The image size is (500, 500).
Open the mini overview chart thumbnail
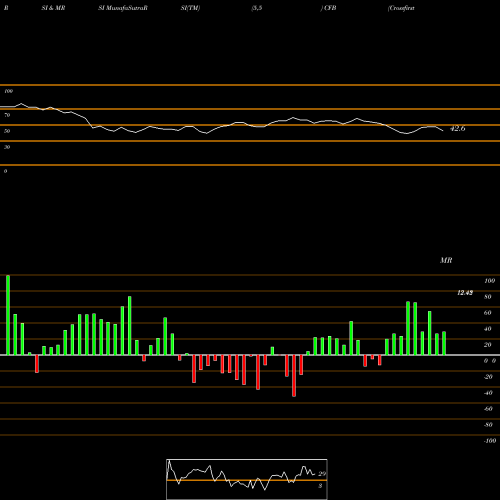[247, 479]
